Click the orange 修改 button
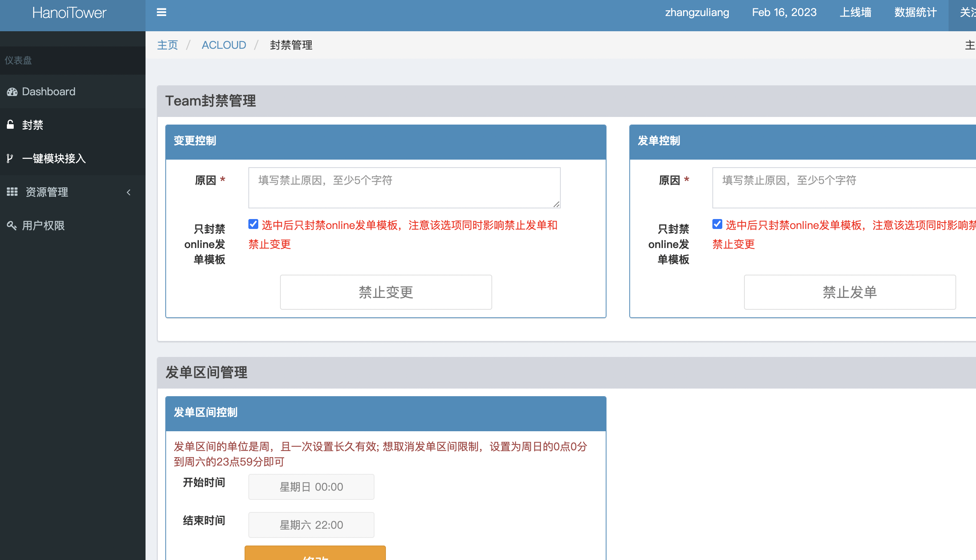This screenshot has height=560, width=976. point(315,553)
